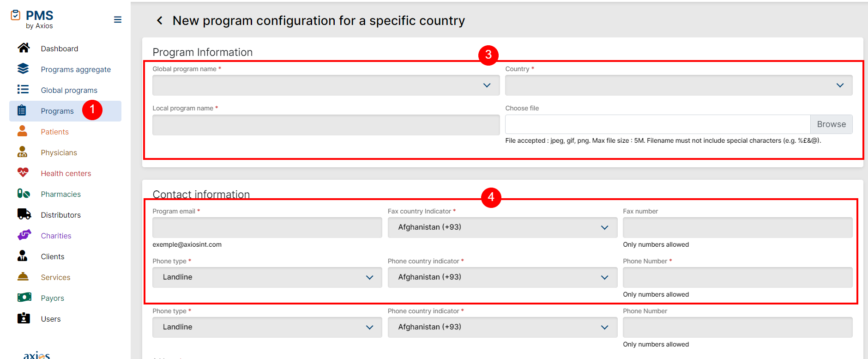Click the Distributors truck icon

point(24,214)
